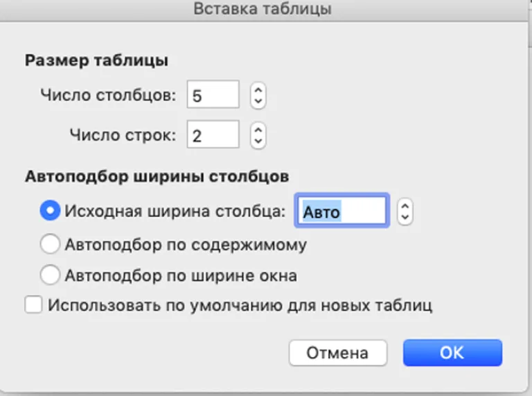Click the Вставка таблицы title text
Screen dimensions: 532x396
click(x=263, y=9)
